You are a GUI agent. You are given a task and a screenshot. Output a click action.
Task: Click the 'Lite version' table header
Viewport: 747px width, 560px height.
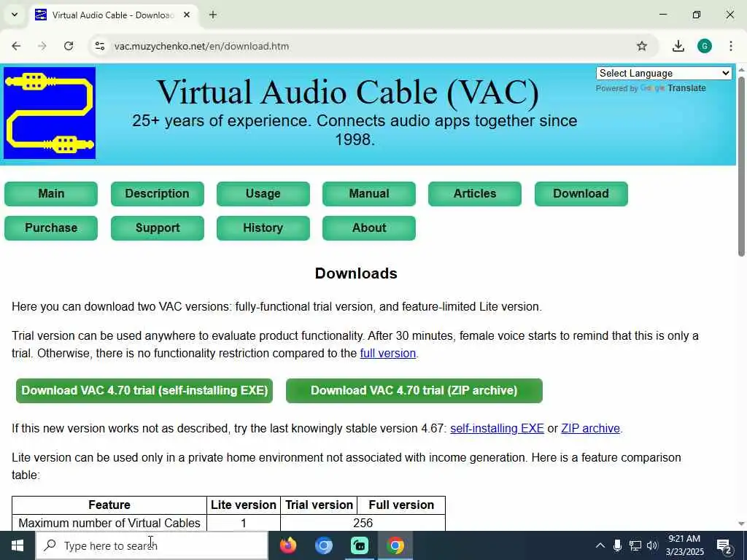tap(244, 505)
